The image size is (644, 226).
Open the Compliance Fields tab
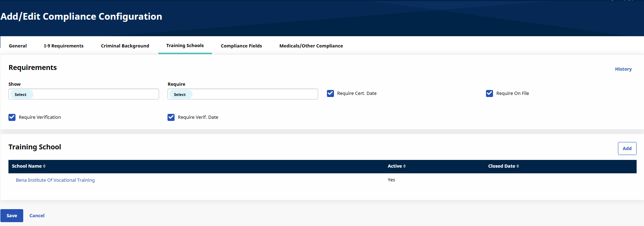(241, 46)
